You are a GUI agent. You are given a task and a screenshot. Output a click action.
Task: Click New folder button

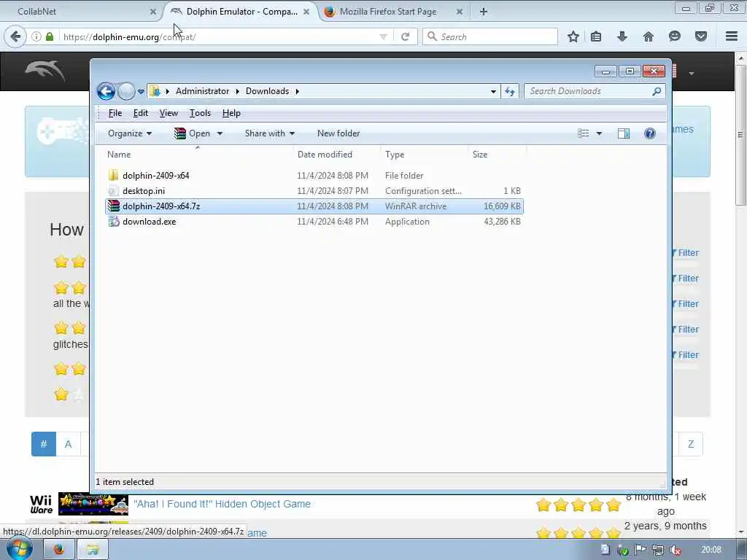338,133
